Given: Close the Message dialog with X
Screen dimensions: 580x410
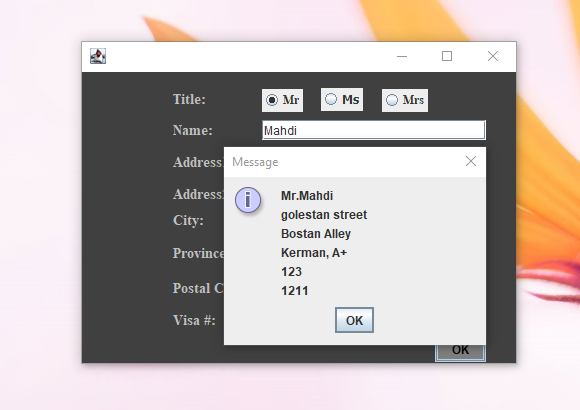Looking at the screenshot, I should click(471, 161).
